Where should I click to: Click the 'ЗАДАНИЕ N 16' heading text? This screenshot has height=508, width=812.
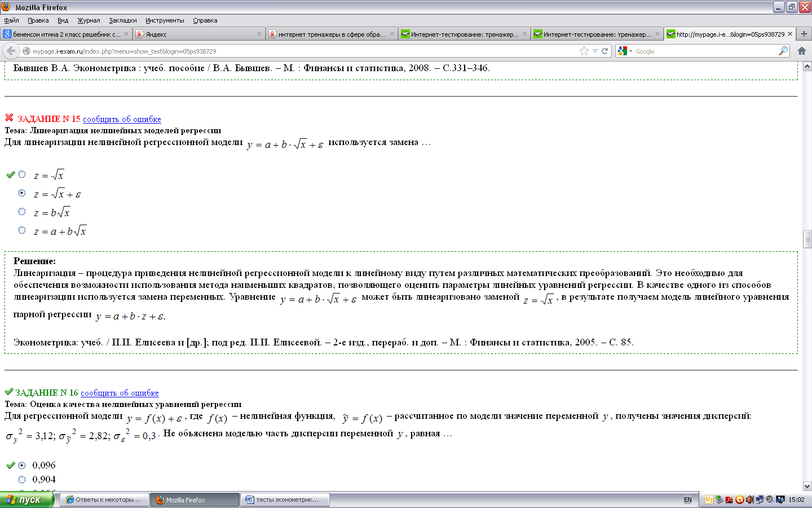point(47,393)
